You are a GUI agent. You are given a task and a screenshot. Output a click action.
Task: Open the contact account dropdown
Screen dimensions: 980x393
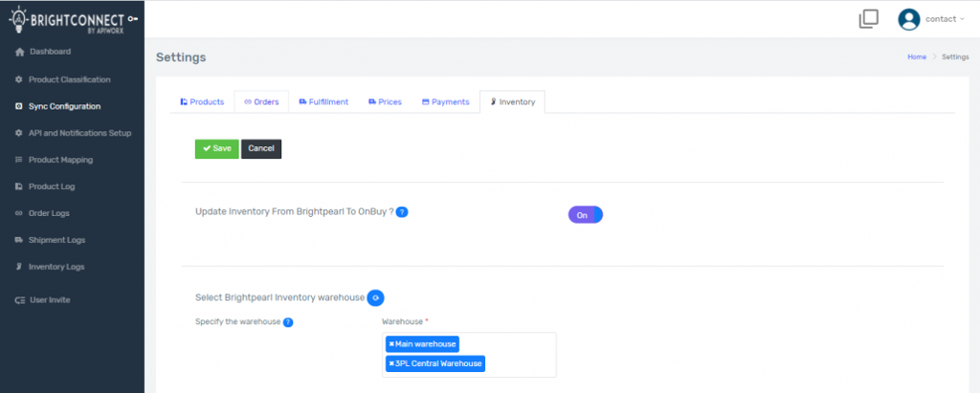point(945,19)
